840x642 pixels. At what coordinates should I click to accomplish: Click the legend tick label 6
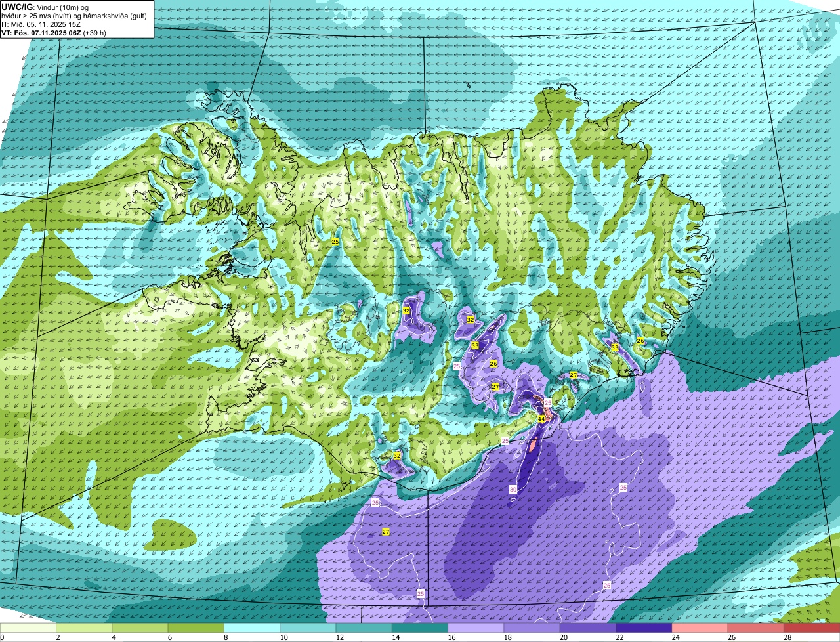(169, 637)
